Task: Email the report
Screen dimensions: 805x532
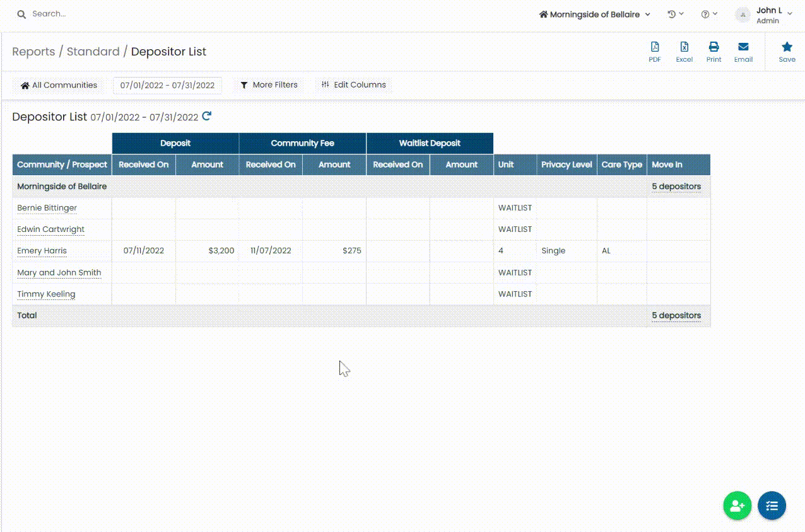Action: pyautogui.click(x=743, y=52)
